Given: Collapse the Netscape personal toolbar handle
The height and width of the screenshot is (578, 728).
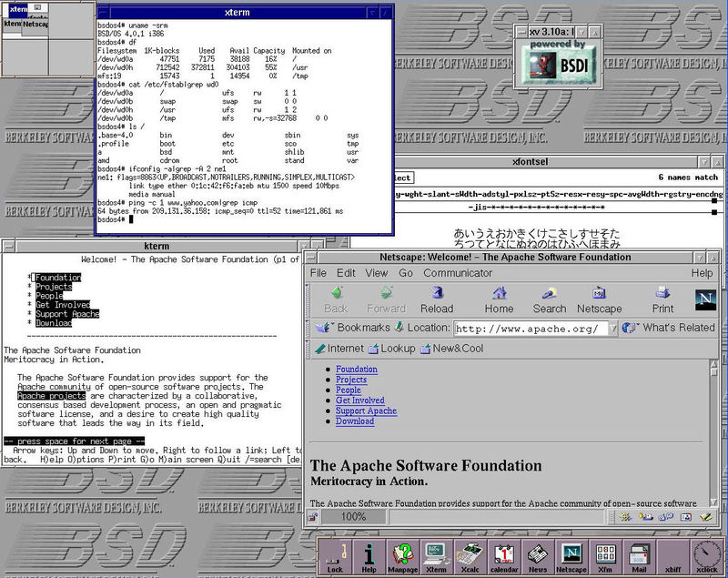Looking at the screenshot, I should pos(307,349).
